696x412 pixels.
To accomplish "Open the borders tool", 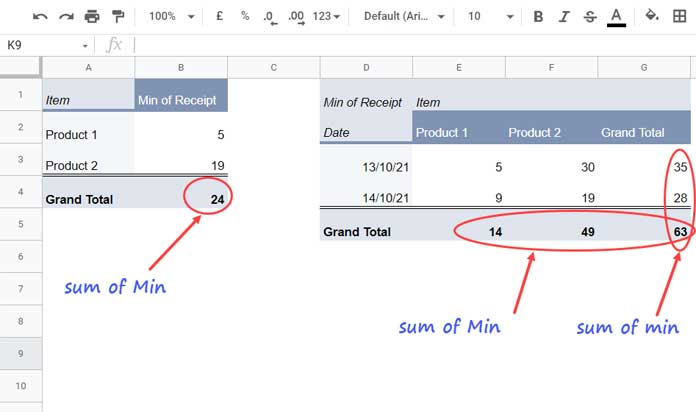I will click(679, 16).
